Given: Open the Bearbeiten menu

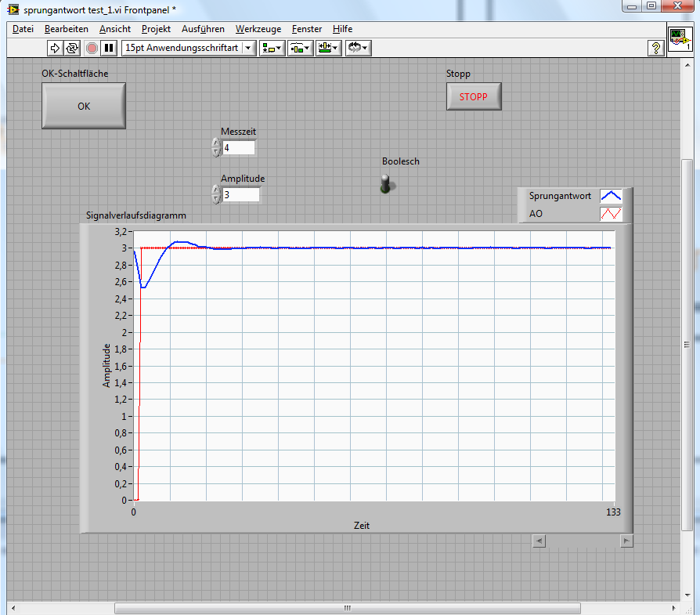Looking at the screenshot, I should 67,29.
